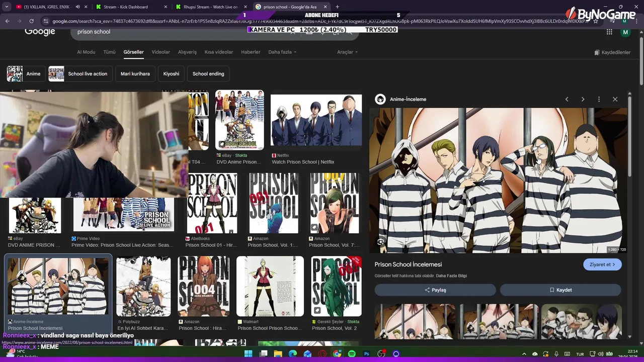
Task: Click the Kaydet save button
Action: click(560, 290)
